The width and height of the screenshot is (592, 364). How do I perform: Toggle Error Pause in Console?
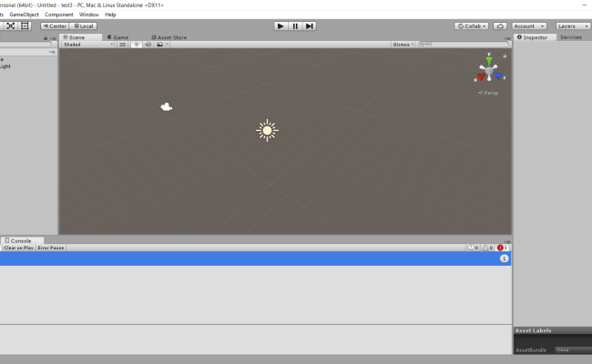click(51, 248)
